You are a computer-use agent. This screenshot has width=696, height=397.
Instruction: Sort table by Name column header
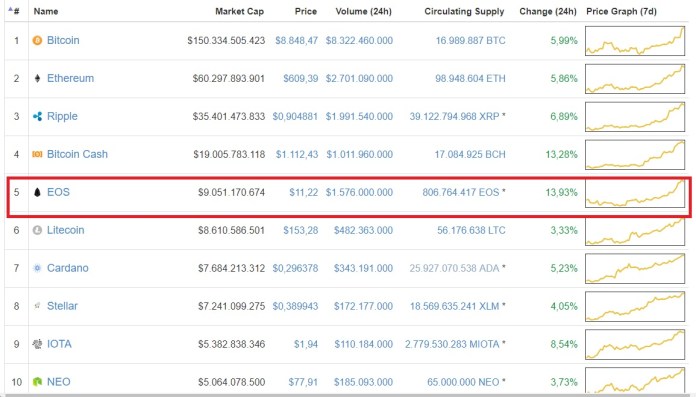click(x=46, y=11)
